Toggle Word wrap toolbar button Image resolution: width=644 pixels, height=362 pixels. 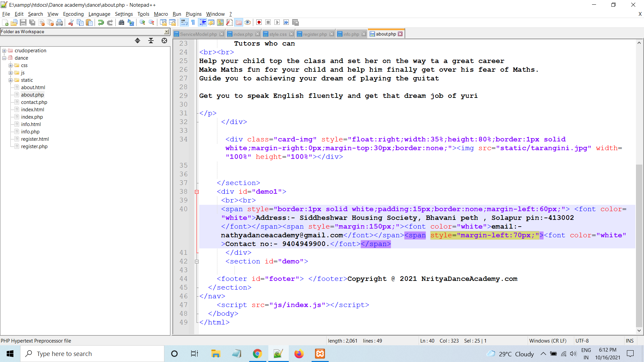click(x=184, y=22)
